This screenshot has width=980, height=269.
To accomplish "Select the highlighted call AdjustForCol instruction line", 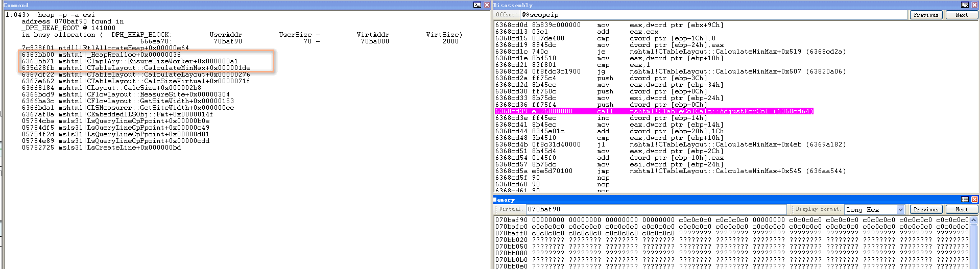I will coord(654,111).
